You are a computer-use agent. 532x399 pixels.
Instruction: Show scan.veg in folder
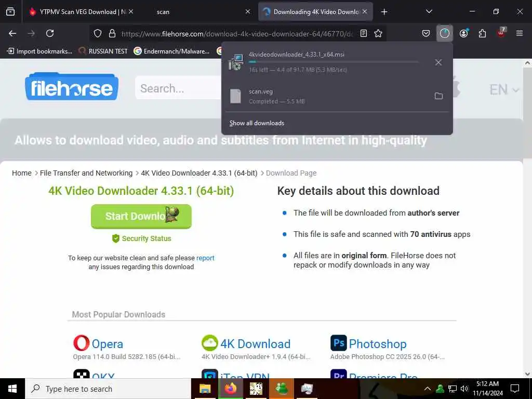click(438, 96)
